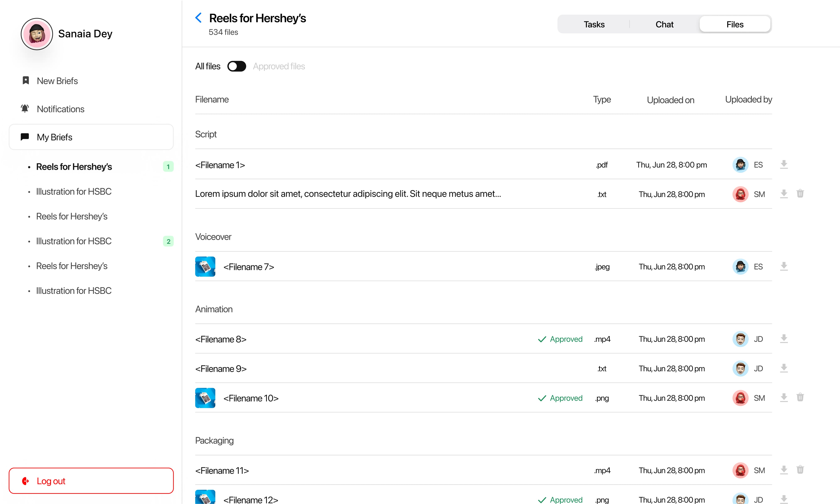
Task: Toggle All files to Approved files
Action: click(x=237, y=66)
